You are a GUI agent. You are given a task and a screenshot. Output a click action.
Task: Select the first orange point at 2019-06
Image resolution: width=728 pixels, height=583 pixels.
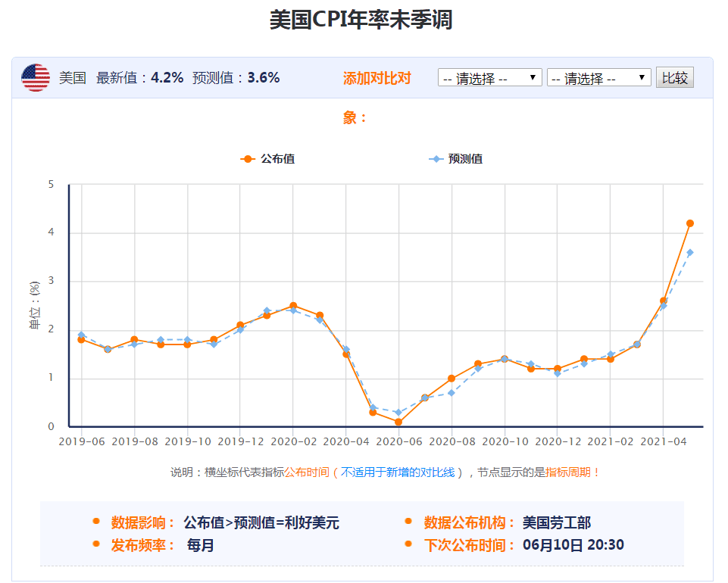81,340
